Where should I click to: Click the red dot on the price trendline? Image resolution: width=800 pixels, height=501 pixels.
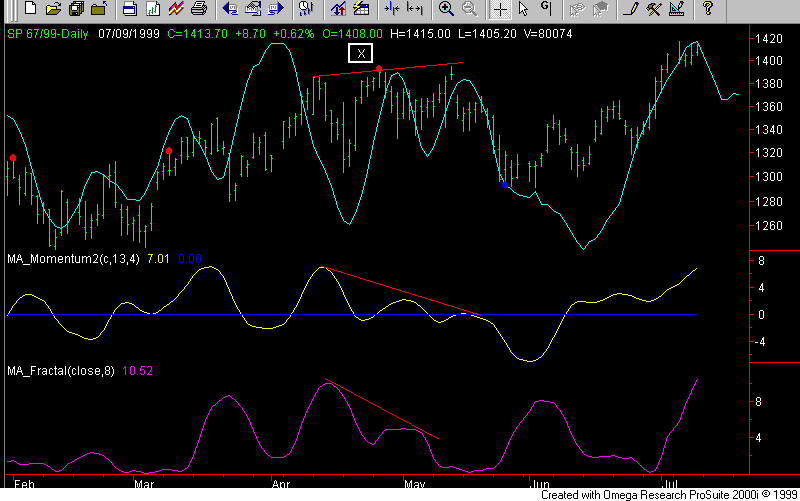[x=379, y=69]
